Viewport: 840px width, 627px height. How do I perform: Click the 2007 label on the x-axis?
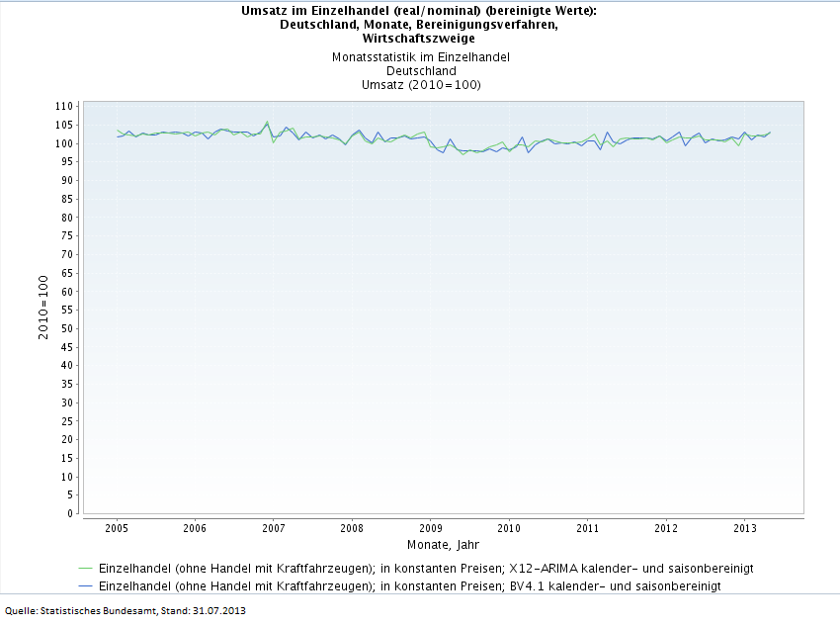274,529
